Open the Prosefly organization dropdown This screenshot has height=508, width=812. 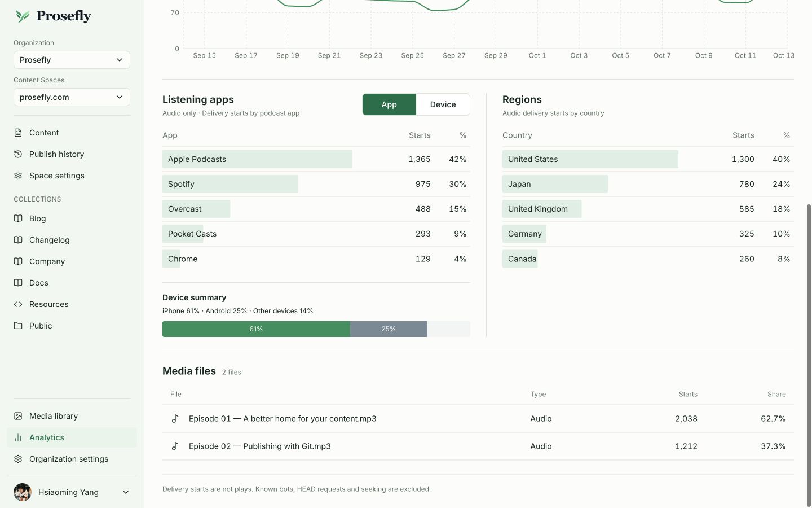(x=72, y=60)
